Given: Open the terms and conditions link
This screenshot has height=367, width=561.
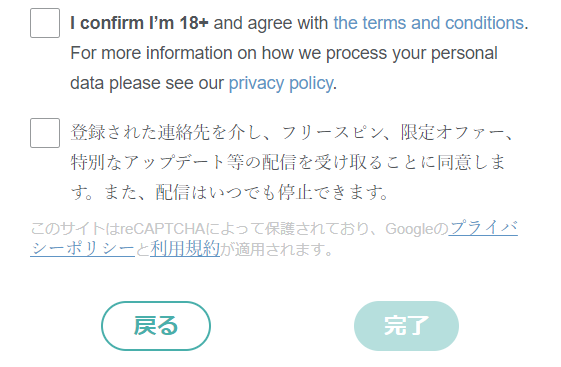Looking at the screenshot, I should point(429,23).
